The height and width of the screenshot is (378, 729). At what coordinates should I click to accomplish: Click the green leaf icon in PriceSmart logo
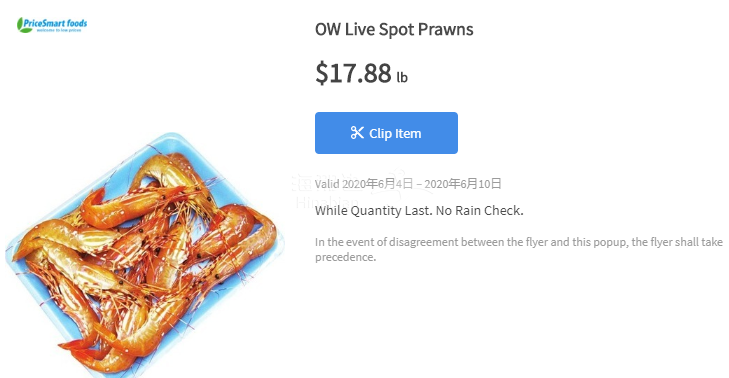tap(22, 25)
